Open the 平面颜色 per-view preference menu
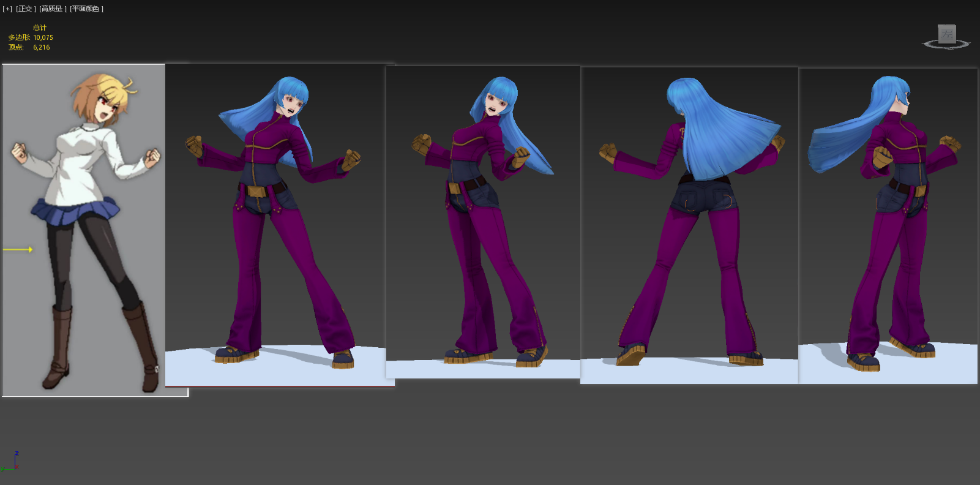This screenshot has height=485, width=980. (86, 9)
